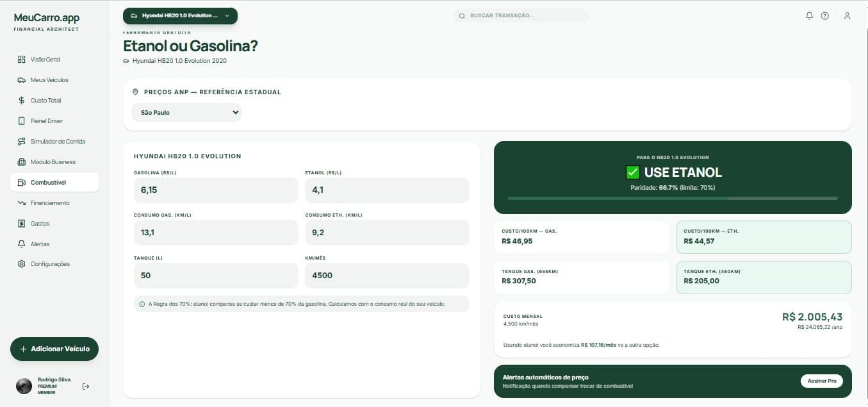
Task: Click the Alertas bell icon in sidebar
Action: [x=21, y=244]
